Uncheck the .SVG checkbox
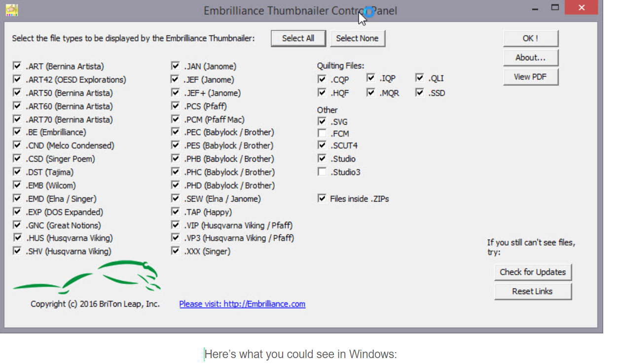Image resolution: width=619 pixels, height=364 pixels. tap(322, 121)
